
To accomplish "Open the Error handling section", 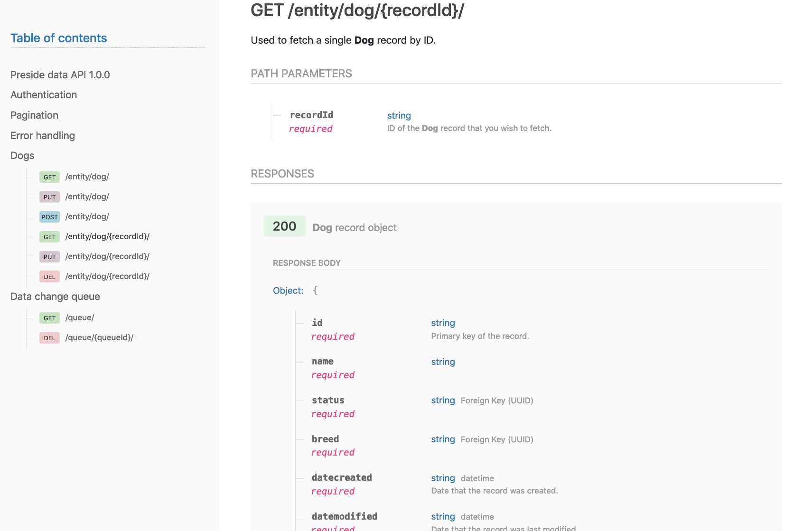I will (43, 136).
